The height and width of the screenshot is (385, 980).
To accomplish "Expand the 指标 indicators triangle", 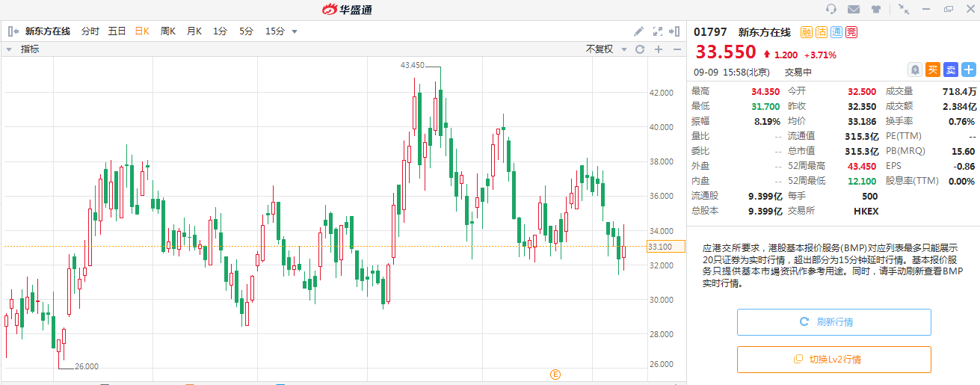I will tap(9, 49).
